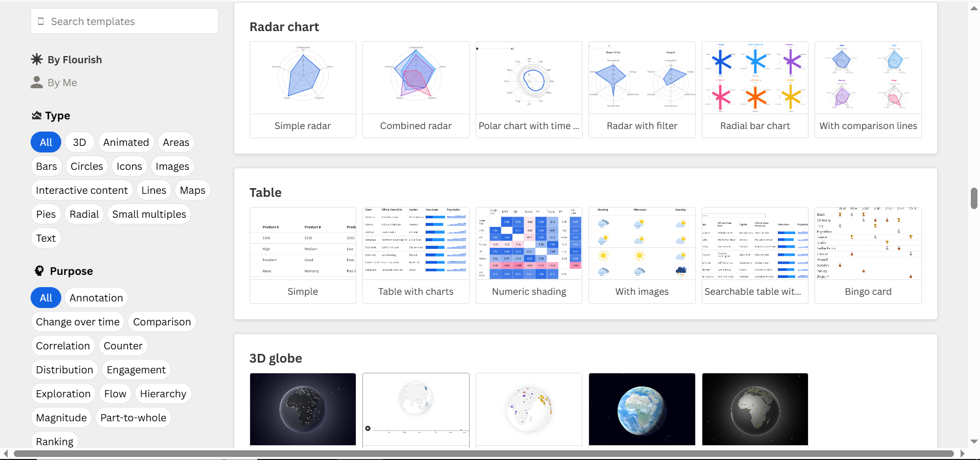Select the 3D type filter

point(79,142)
